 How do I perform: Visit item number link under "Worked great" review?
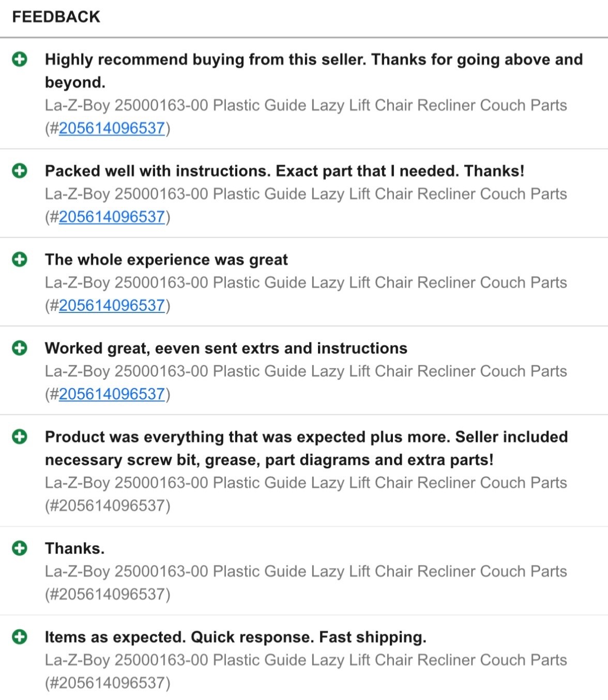point(112,394)
